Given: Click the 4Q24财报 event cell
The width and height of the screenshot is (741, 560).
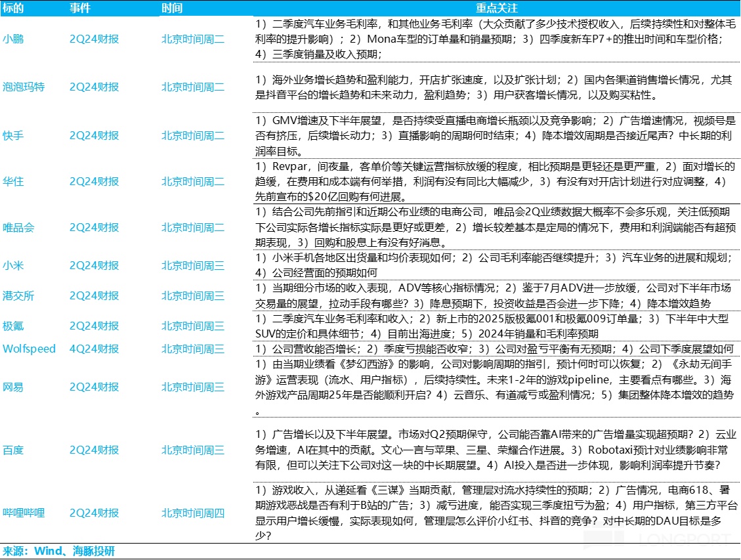Looking at the screenshot, I should pyautogui.click(x=94, y=349).
